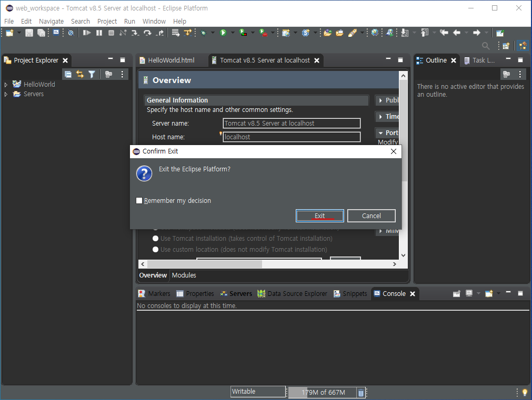Expand the HelloWorld project tree node
This screenshot has height=400, width=532.
pos(6,85)
